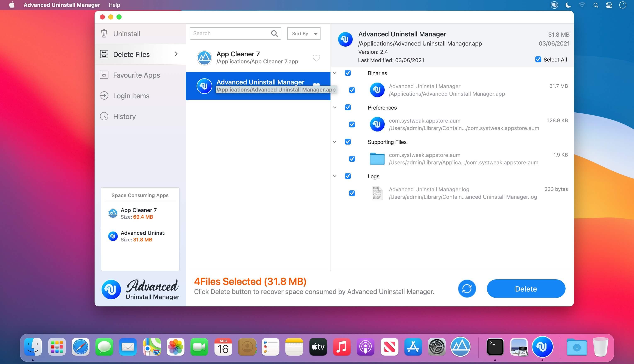Open App Cleaner 7 from the Dock

click(x=460, y=346)
